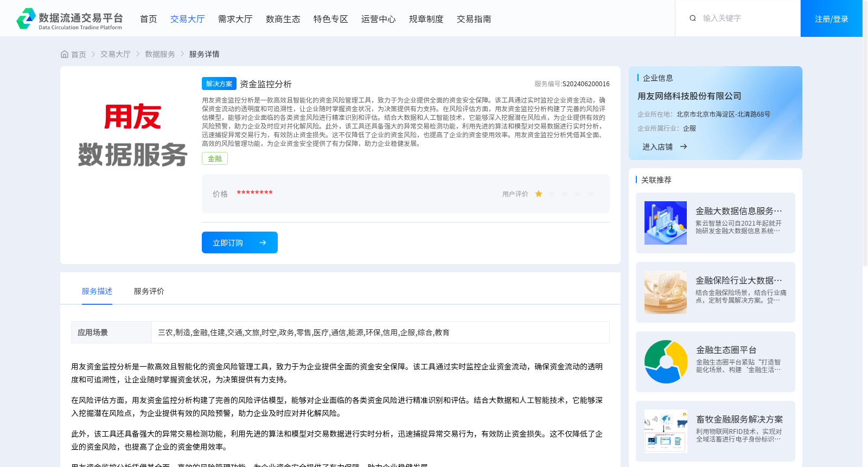Click the search magnifier icon
This screenshot has height=467, width=868.
tap(693, 18)
